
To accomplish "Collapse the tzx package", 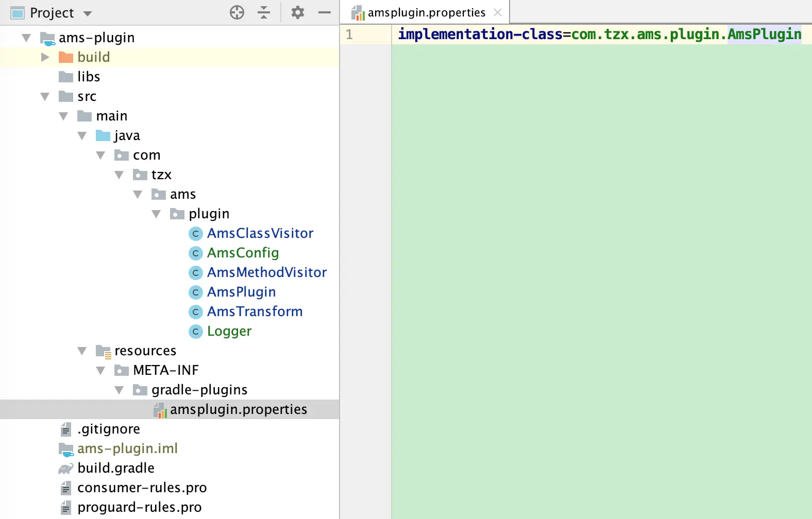I will [x=119, y=175].
